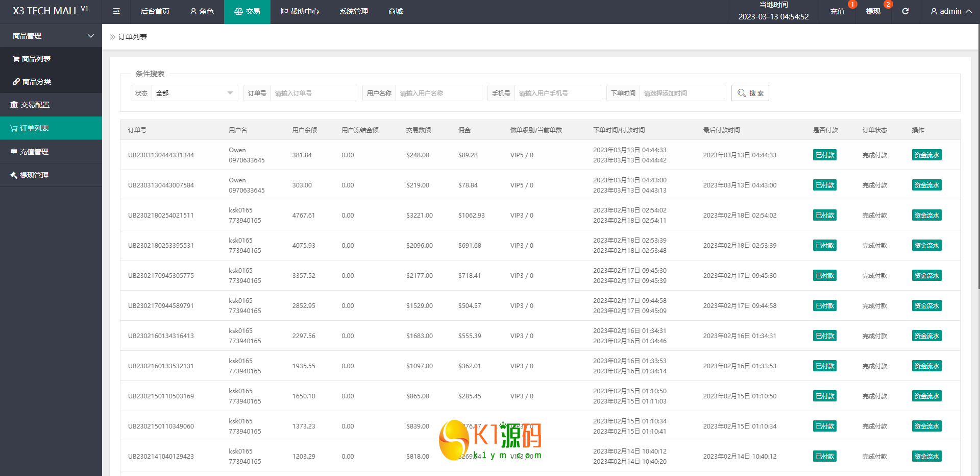Switch to the 系统管理 top tab
Viewport: 980px width, 476px height.
coord(353,11)
